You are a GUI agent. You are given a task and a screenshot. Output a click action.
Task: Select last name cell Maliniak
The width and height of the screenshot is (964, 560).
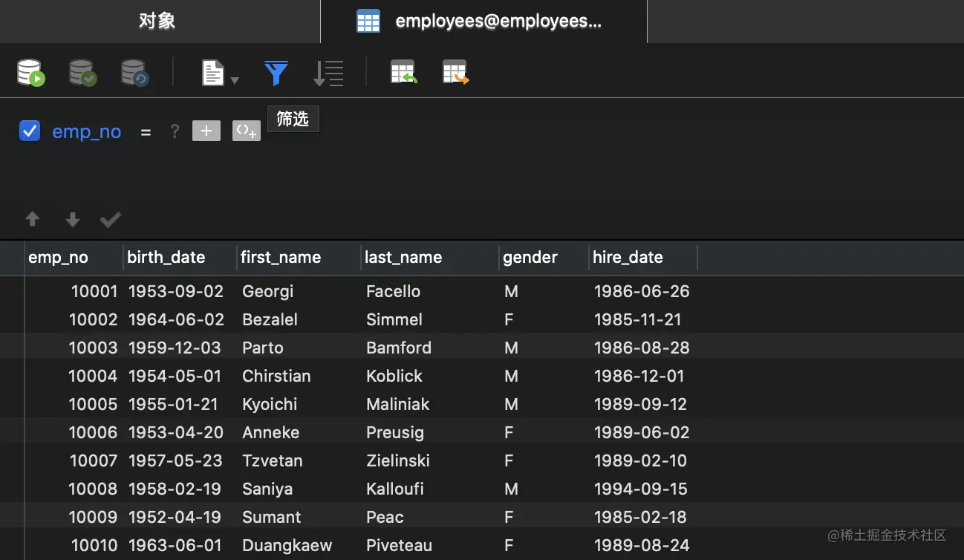coord(398,404)
